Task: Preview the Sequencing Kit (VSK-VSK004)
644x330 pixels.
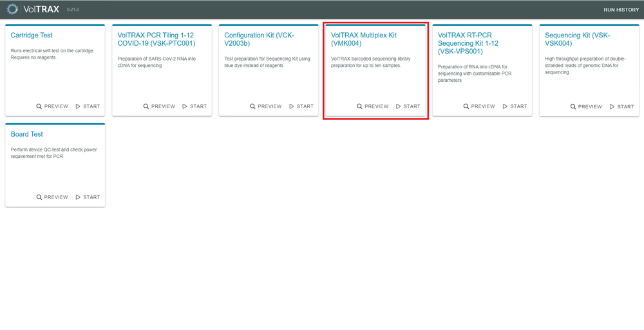Action: coord(586,106)
